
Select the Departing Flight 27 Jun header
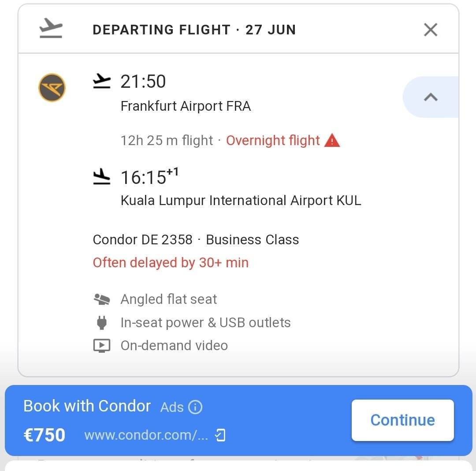click(x=194, y=30)
